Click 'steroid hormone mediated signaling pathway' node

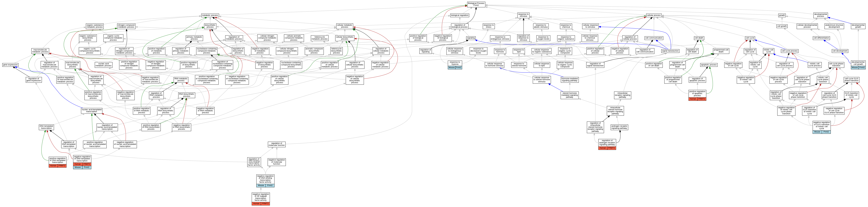[x=569, y=95]
